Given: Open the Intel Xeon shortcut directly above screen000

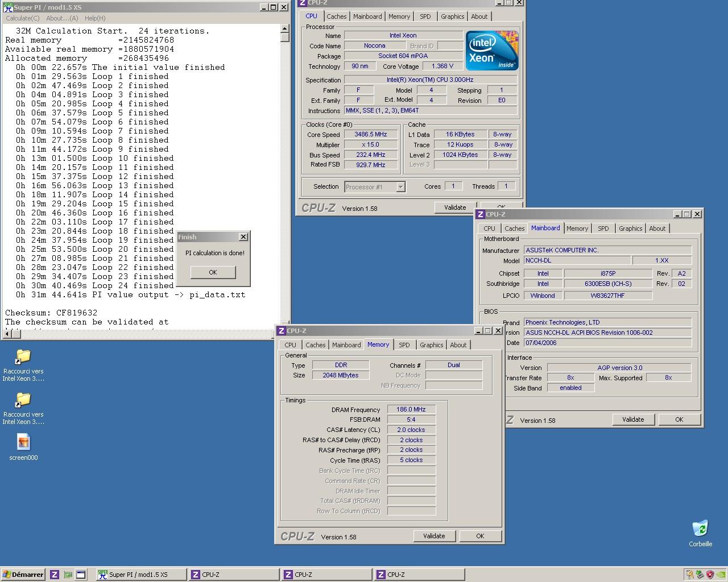Looking at the screenshot, I should 23,408.
